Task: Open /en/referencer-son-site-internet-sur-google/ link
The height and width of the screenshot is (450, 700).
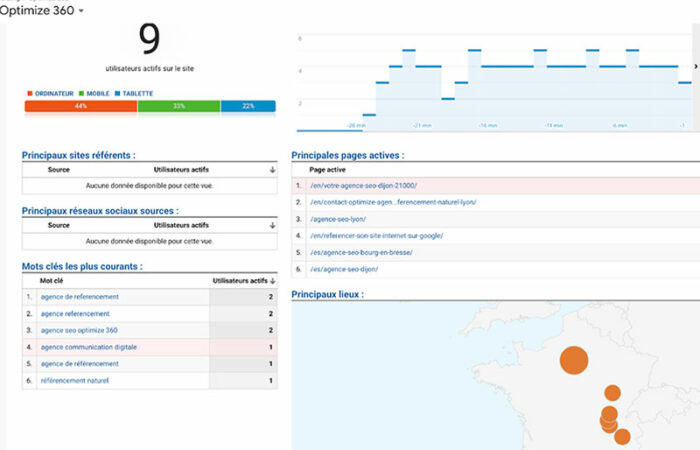Action: pos(376,235)
